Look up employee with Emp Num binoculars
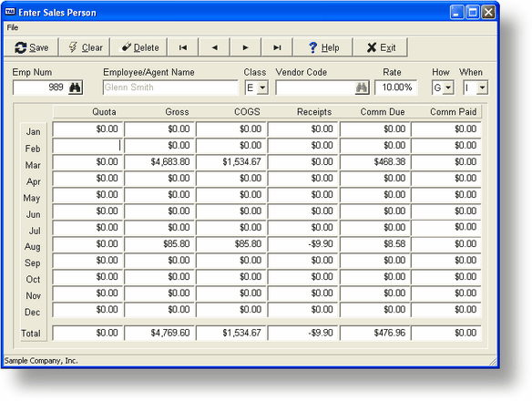The image size is (532, 401). pos(75,87)
